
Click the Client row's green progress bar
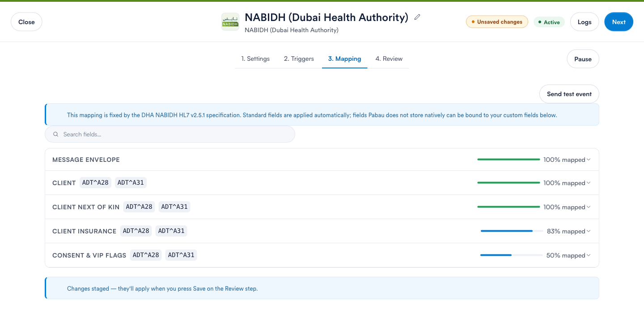(x=508, y=183)
